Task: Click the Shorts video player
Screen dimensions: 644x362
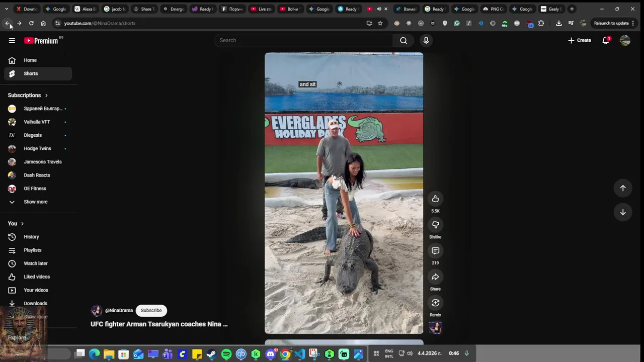Action: click(344, 193)
